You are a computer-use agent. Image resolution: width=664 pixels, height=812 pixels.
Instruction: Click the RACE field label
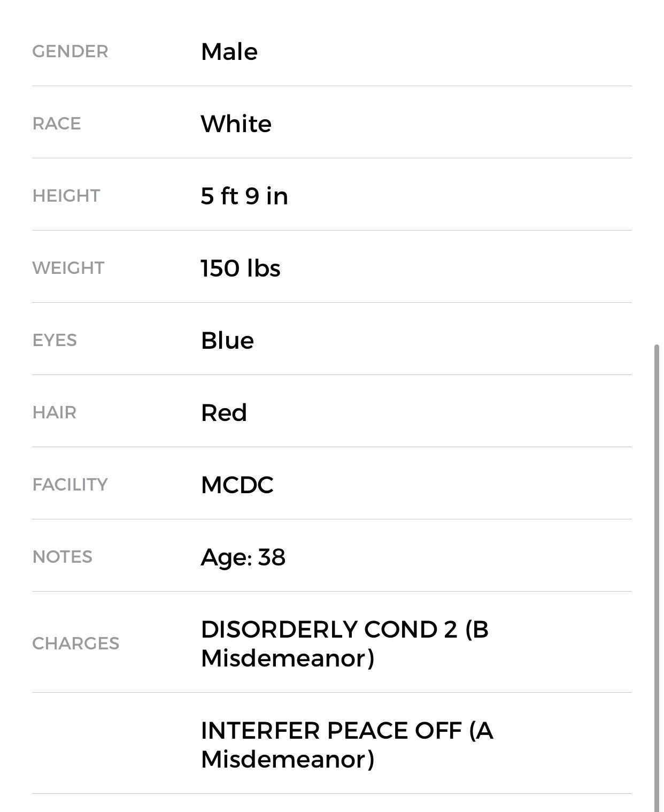(x=57, y=124)
